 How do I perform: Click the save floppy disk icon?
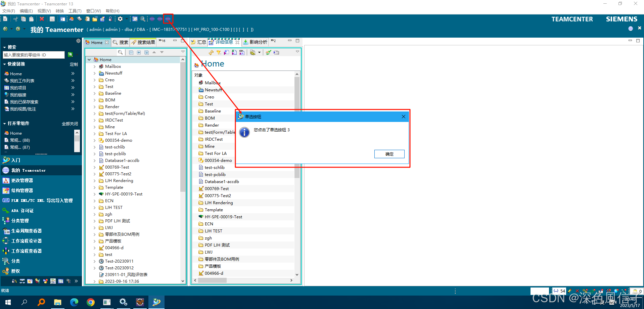pos(52,19)
